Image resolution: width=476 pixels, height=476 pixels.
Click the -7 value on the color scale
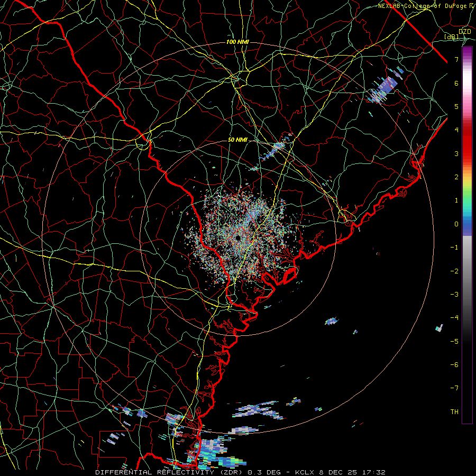click(454, 388)
